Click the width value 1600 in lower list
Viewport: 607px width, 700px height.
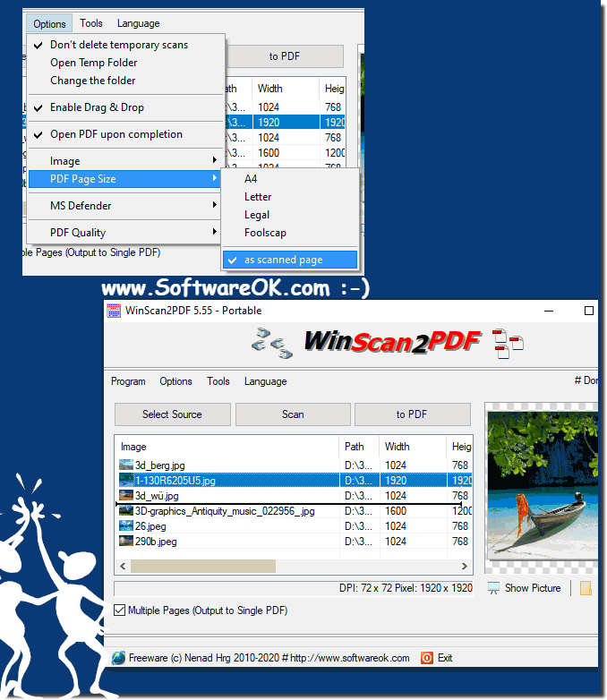(396, 511)
